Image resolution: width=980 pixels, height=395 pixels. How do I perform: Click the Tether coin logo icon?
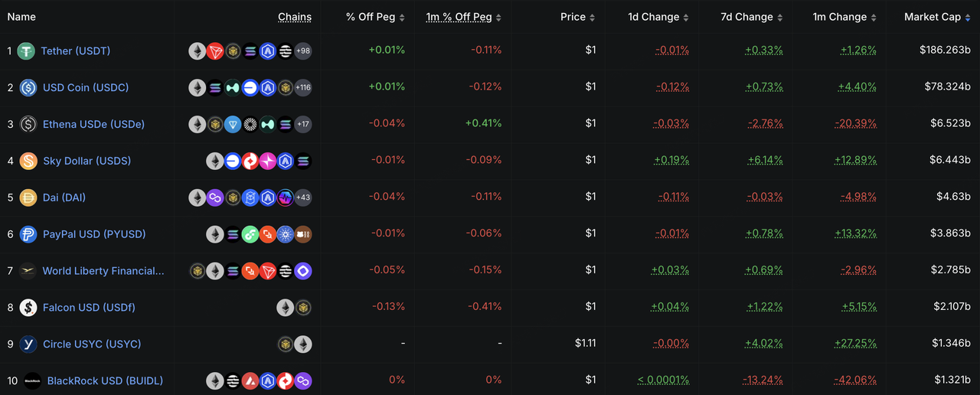coord(27,51)
